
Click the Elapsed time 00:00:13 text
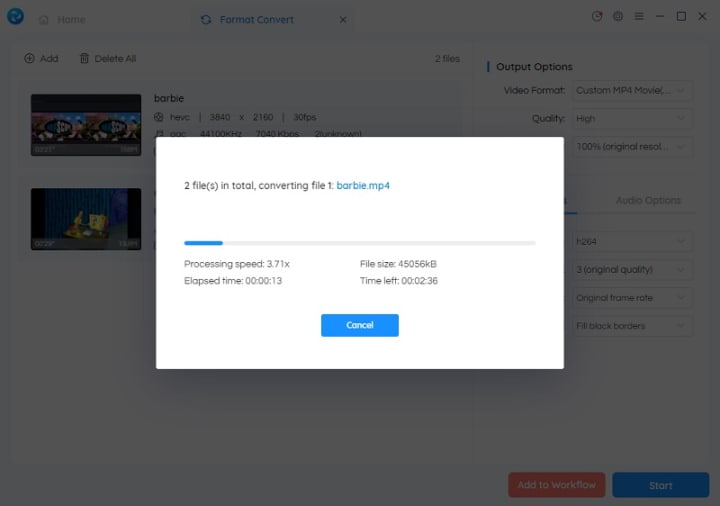point(233,281)
